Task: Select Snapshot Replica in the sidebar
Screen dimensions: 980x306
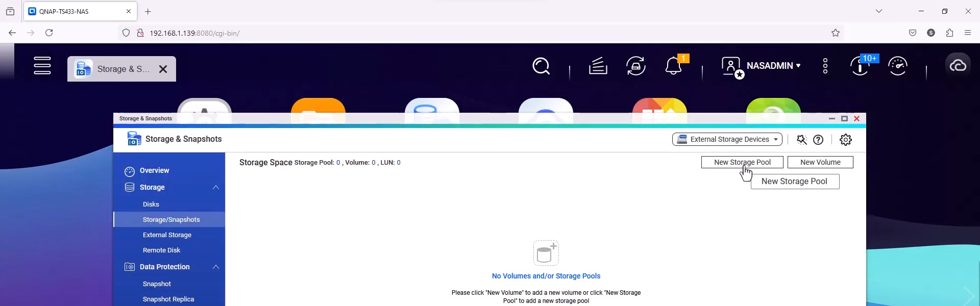Action: pyautogui.click(x=169, y=299)
